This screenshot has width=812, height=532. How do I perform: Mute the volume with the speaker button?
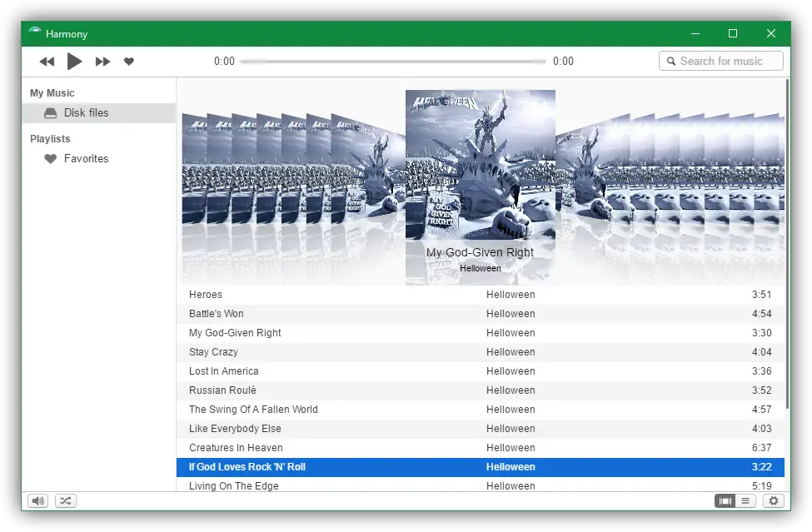(37, 501)
